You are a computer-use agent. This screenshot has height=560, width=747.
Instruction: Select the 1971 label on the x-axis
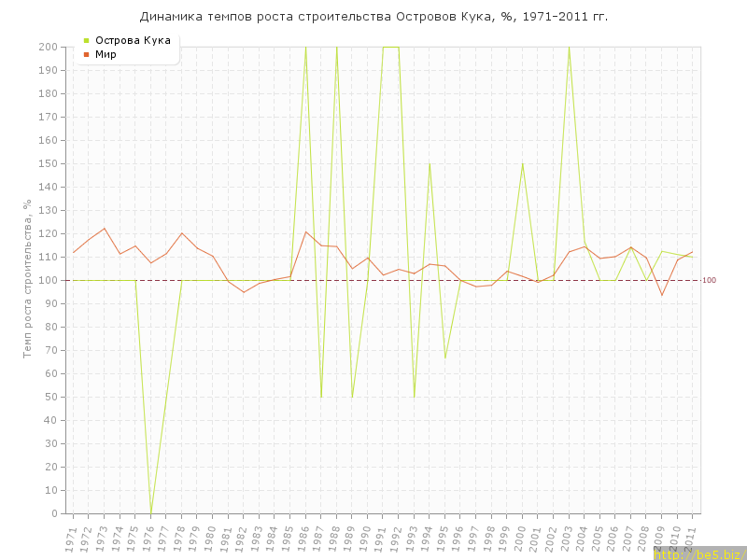point(71,538)
